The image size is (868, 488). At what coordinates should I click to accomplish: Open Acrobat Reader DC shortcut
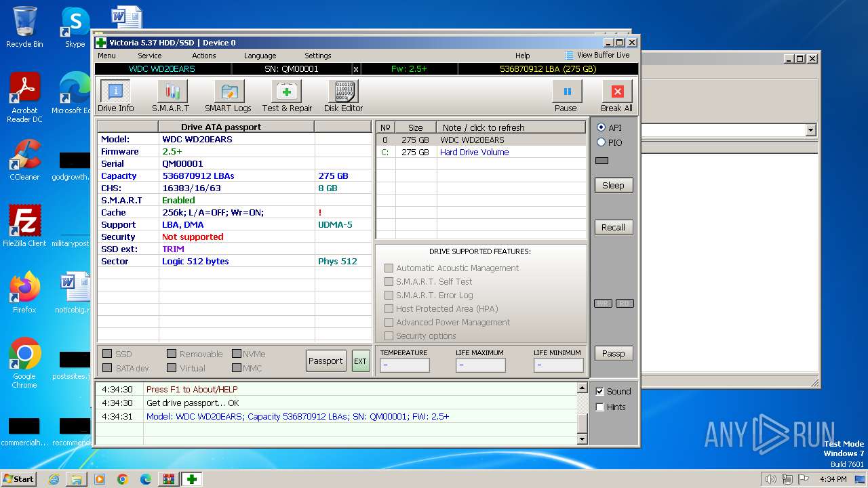(x=24, y=98)
